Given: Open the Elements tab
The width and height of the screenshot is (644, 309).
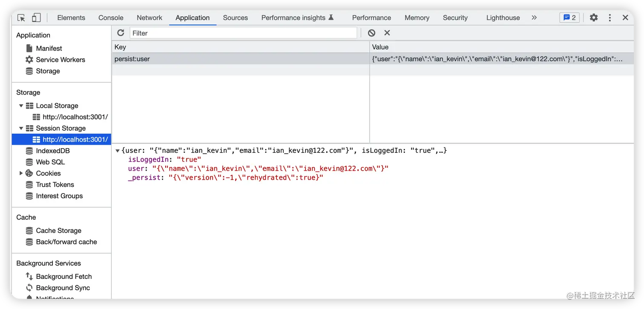Looking at the screenshot, I should (x=71, y=17).
